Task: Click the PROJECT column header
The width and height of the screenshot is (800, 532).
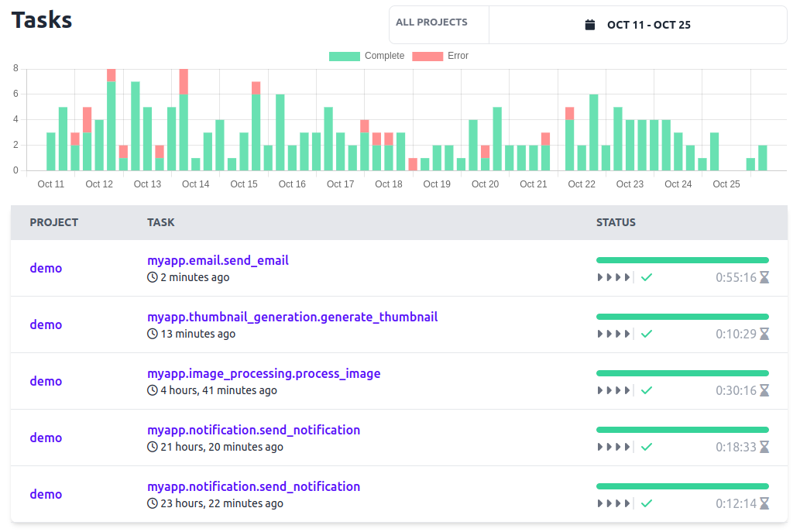Action: (x=53, y=222)
